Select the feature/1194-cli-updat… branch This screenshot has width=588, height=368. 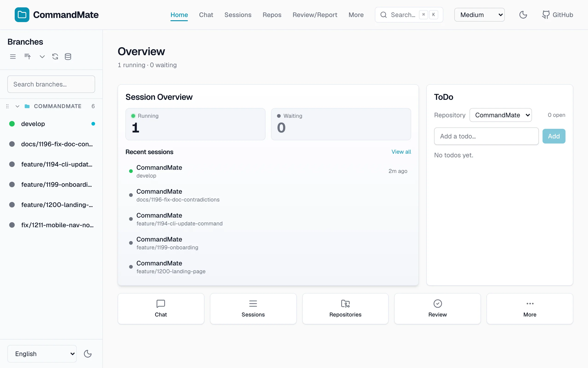click(x=51, y=164)
